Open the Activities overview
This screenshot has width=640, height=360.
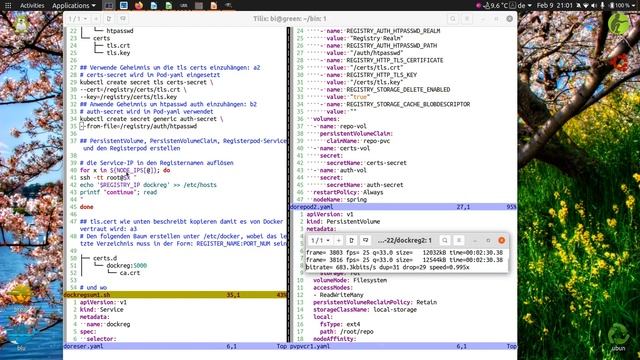tap(32, 5)
